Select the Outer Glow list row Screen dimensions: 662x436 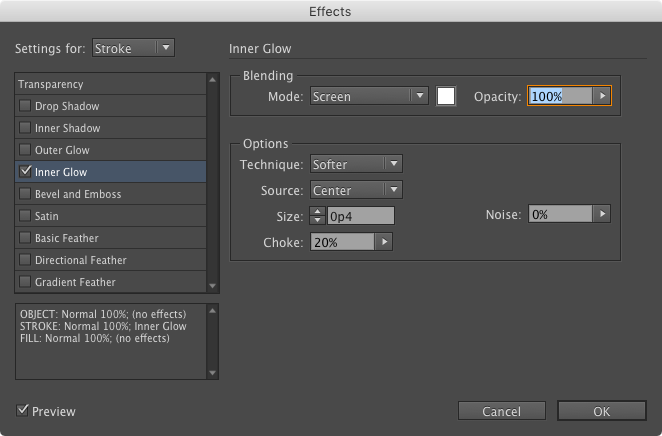[111, 149]
